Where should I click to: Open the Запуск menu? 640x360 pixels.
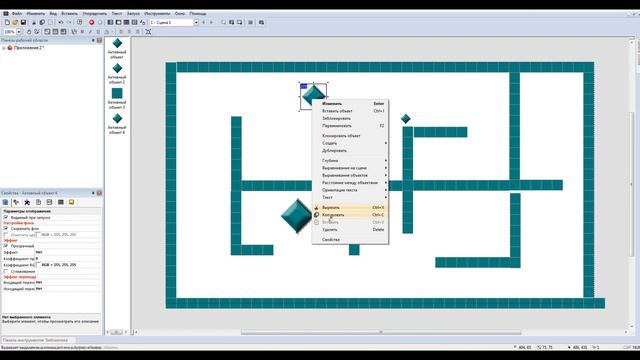(133, 13)
